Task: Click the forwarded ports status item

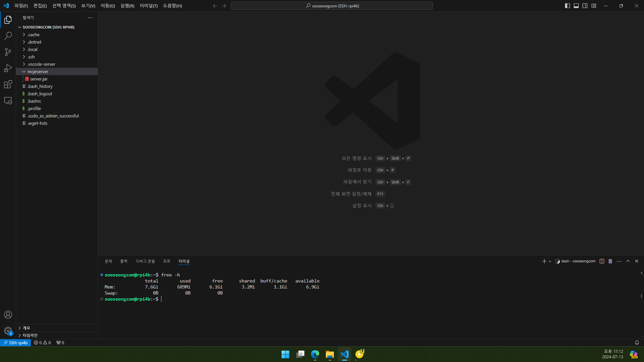Action: click(x=60, y=343)
